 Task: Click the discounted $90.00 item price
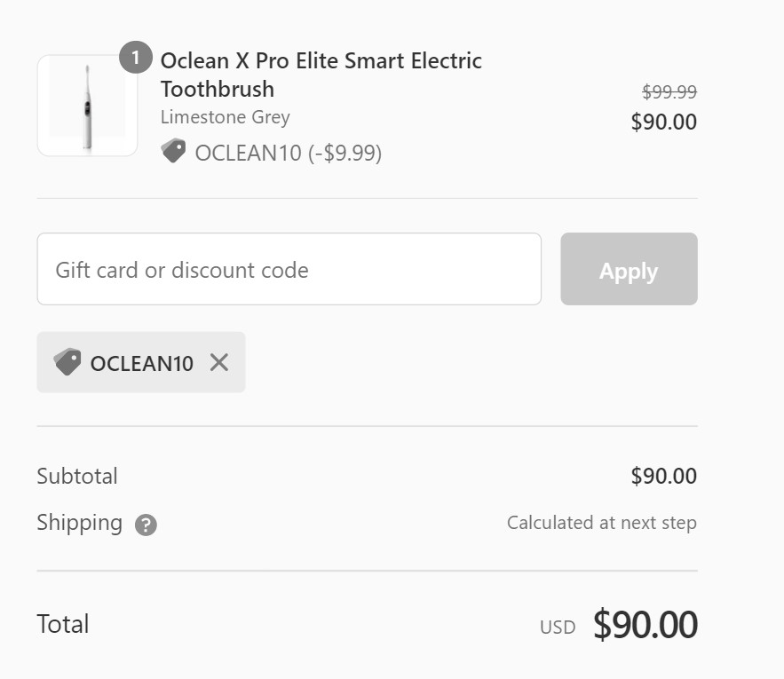coord(663,122)
